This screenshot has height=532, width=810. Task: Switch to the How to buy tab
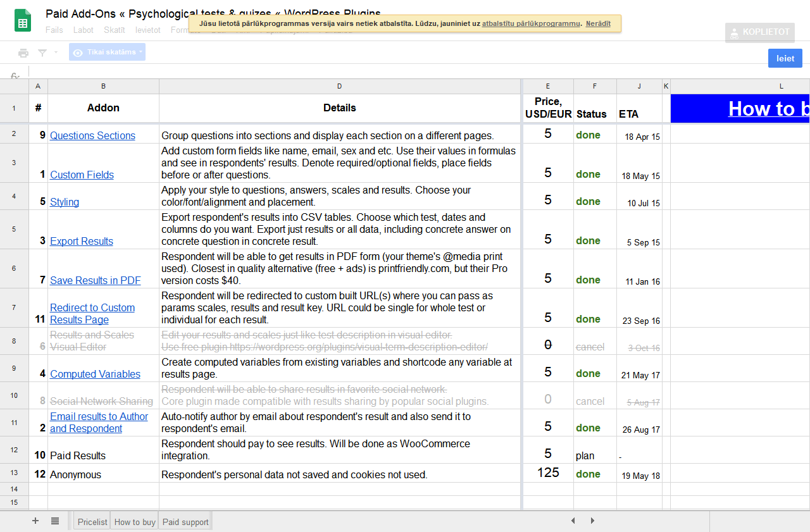pyautogui.click(x=135, y=522)
